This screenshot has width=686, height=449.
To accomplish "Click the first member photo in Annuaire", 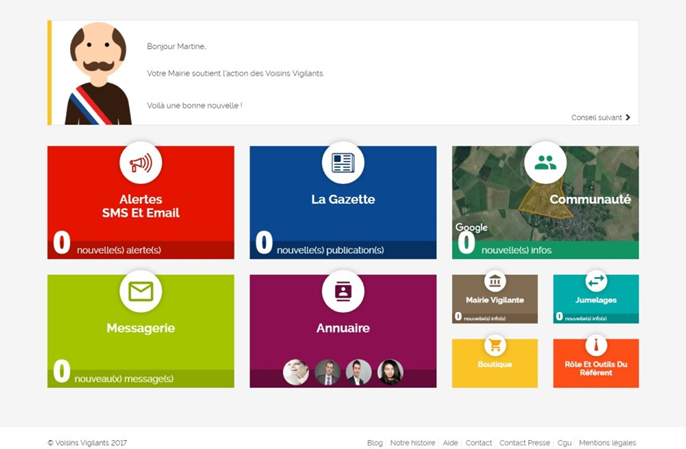I will pyautogui.click(x=296, y=372).
